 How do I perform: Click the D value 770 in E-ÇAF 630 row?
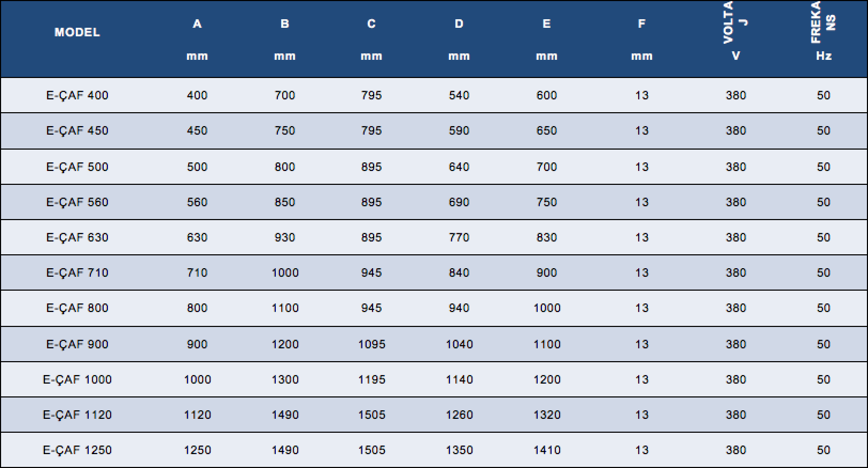[x=459, y=237]
